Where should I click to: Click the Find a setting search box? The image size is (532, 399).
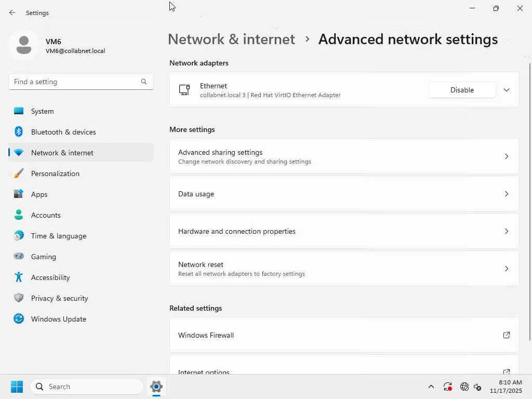75,82
